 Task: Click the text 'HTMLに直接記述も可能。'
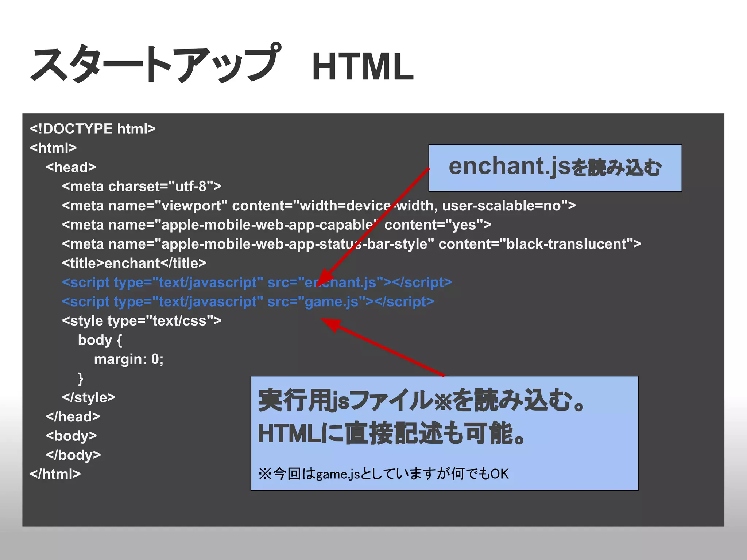pyautogui.click(x=392, y=433)
